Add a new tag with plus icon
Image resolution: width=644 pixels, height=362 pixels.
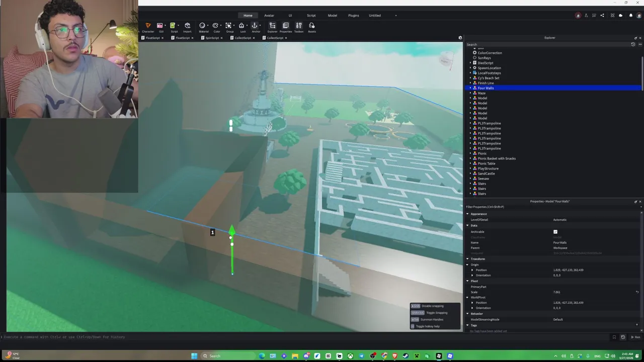click(637, 325)
